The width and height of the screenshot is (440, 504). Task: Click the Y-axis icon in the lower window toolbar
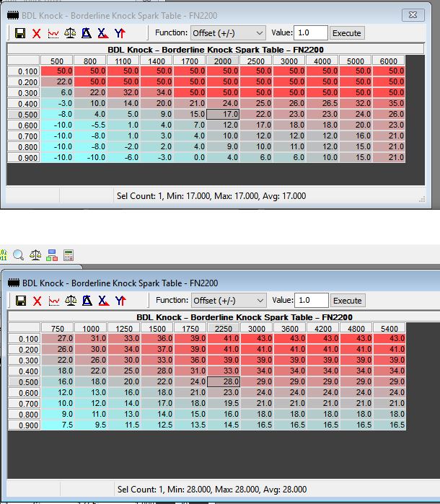point(119,301)
